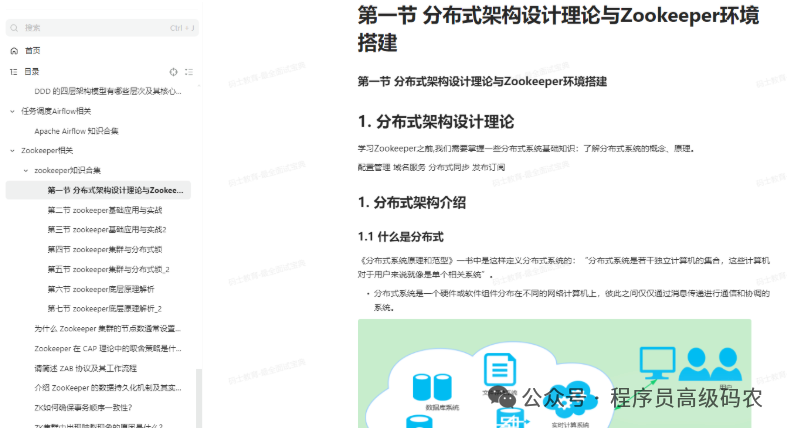Open 为什么 Zookeeper 集群的节点数 article
787x428 pixels.
107,329
